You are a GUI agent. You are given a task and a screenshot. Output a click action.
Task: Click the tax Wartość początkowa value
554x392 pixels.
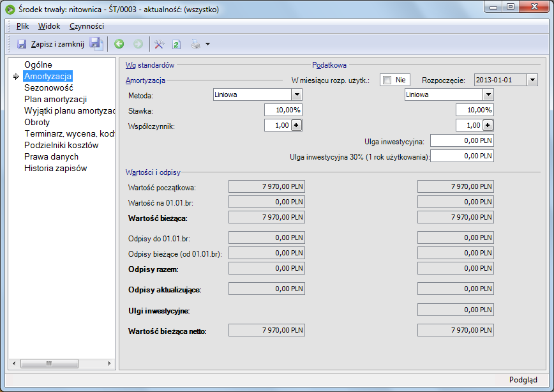tap(456, 186)
